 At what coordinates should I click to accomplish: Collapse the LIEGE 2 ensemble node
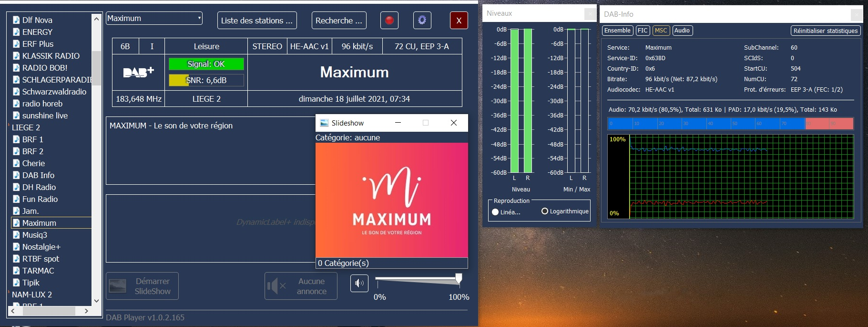(x=9, y=126)
